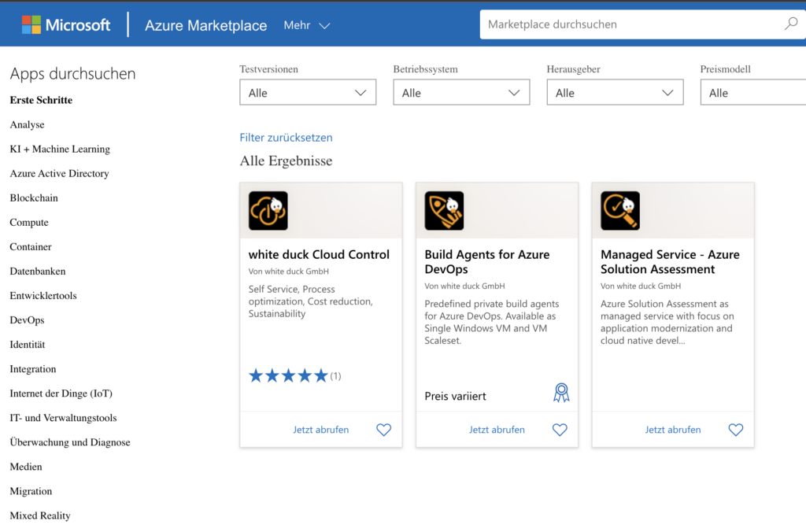Favorite white duck Cloud Control with heart
The height and width of the screenshot is (532, 806).
[x=383, y=430]
